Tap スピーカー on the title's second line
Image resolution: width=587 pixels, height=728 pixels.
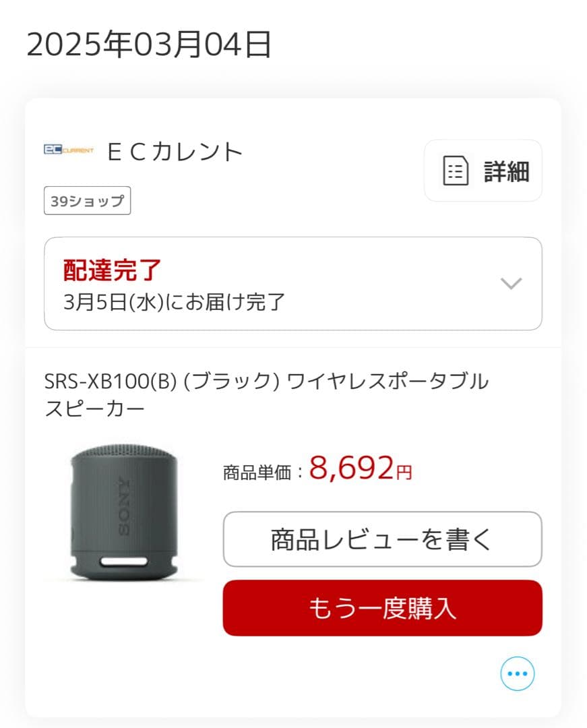pyautogui.click(x=94, y=409)
